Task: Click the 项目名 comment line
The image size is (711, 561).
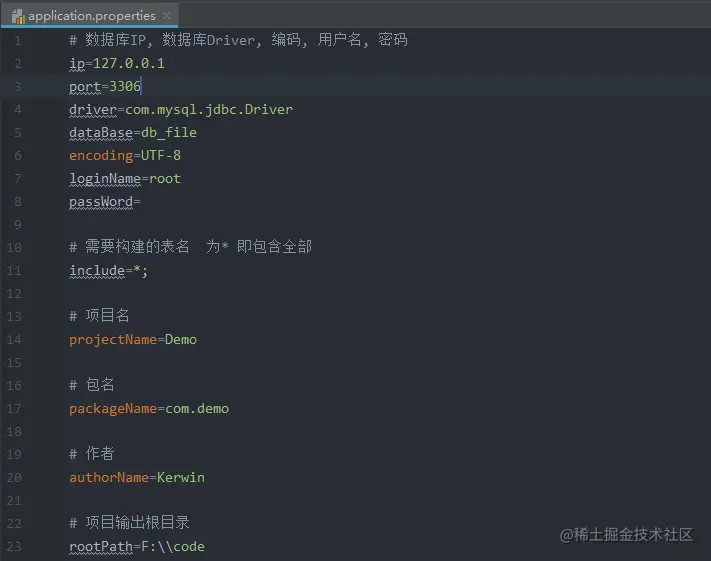Action: (x=99, y=315)
